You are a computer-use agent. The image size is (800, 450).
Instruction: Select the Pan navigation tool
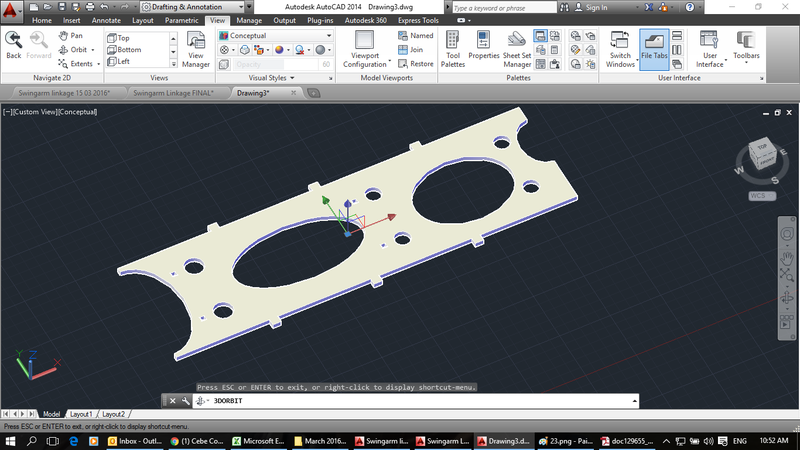pos(70,35)
